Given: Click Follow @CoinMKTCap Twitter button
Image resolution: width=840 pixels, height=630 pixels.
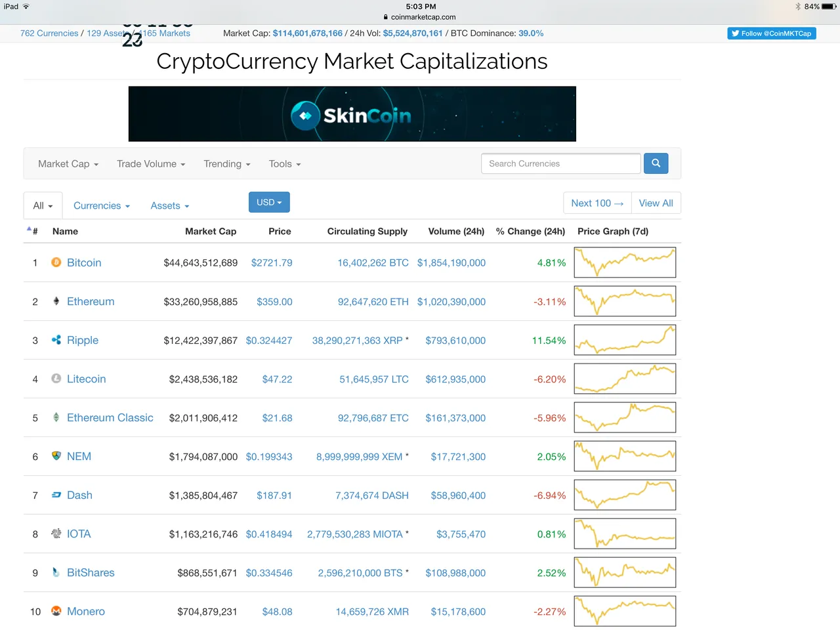Looking at the screenshot, I should tap(772, 33).
